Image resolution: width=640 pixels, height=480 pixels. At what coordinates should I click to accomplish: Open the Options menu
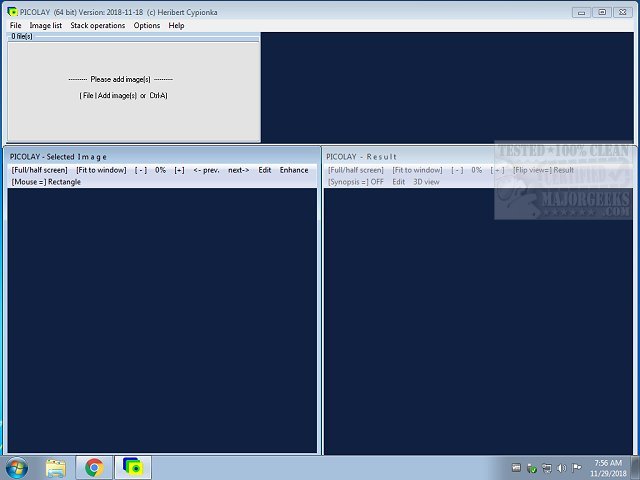(147, 25)
